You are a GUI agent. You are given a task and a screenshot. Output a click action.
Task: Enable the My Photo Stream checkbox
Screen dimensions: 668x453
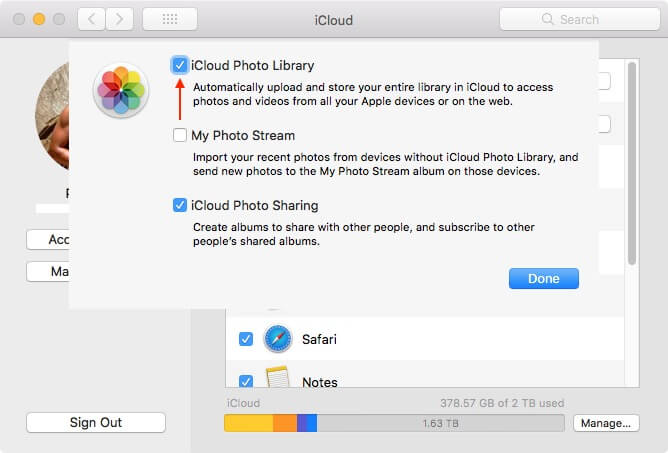(179, 135)
